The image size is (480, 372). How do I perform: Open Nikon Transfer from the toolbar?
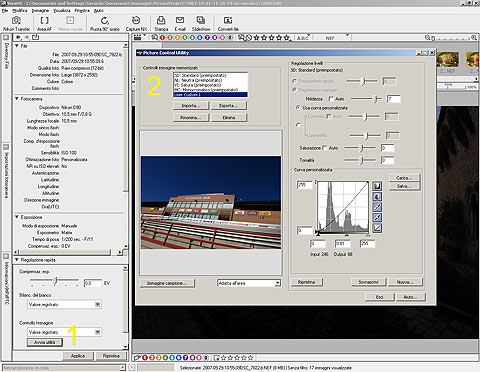pyautogui.click(x=16, y=24)
